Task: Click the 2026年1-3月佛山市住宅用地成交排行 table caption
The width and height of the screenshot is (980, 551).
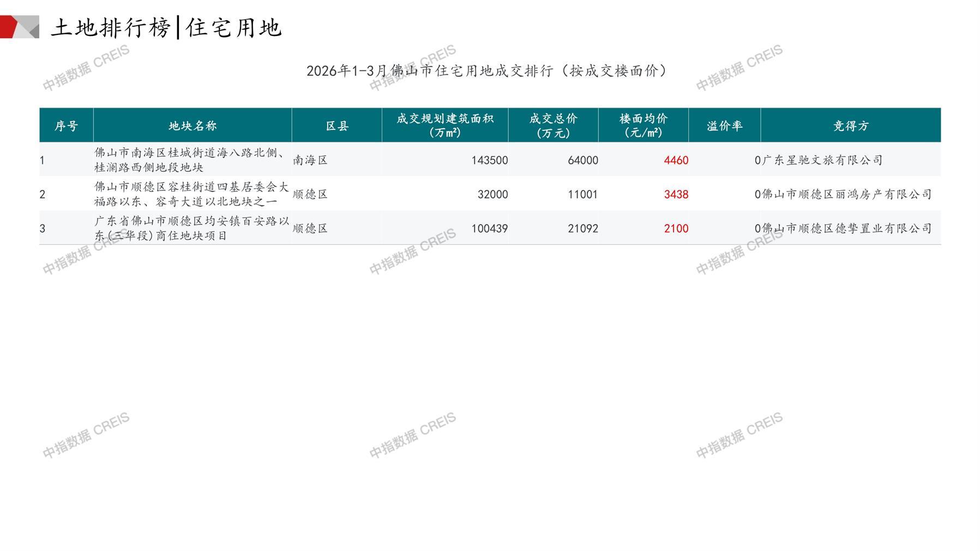Action: [487, 71]
